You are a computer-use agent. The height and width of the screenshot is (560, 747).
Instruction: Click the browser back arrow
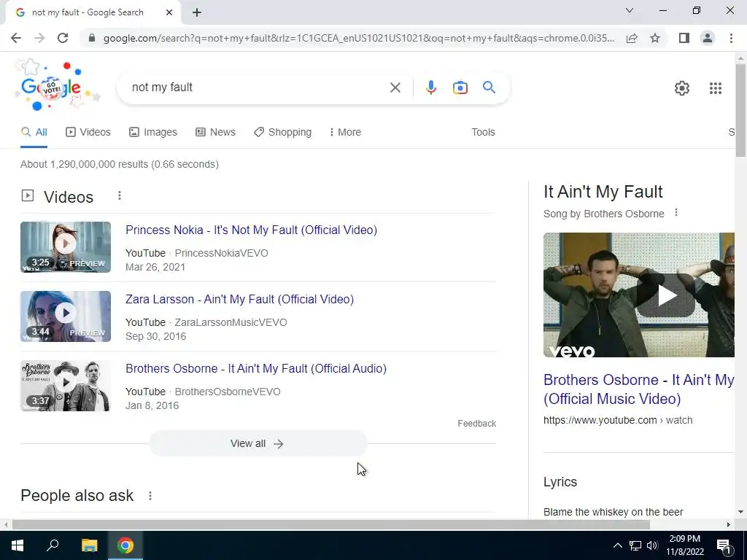pos(16,38)
